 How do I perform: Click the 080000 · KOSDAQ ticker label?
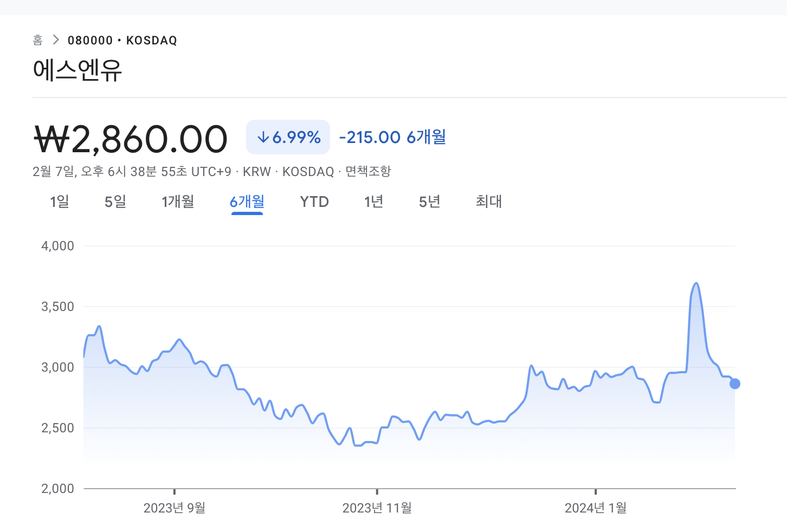[x=122, y=41]
